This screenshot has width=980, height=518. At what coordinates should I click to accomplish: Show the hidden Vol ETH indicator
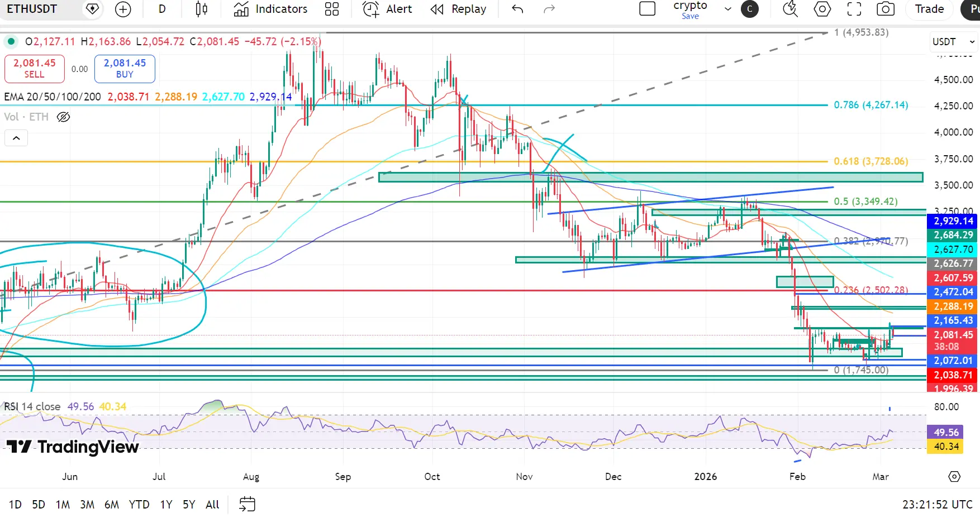pyautogui.click(x=64, y=117)
